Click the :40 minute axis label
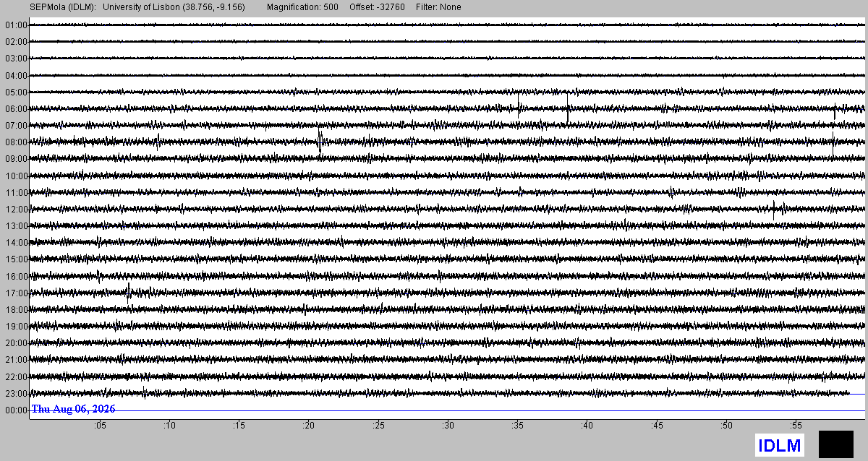This screenshot has width=868, height=461. (587, 426)
